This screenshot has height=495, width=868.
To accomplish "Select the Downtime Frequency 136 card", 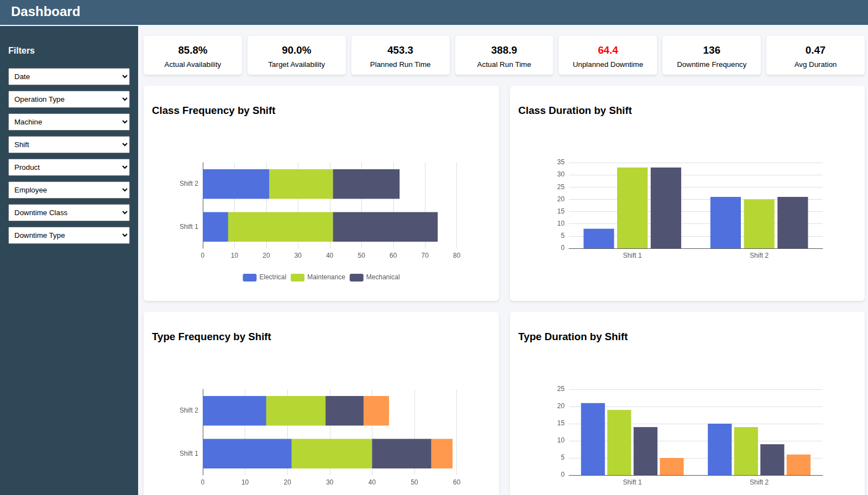I will click(x=712, y=56).
